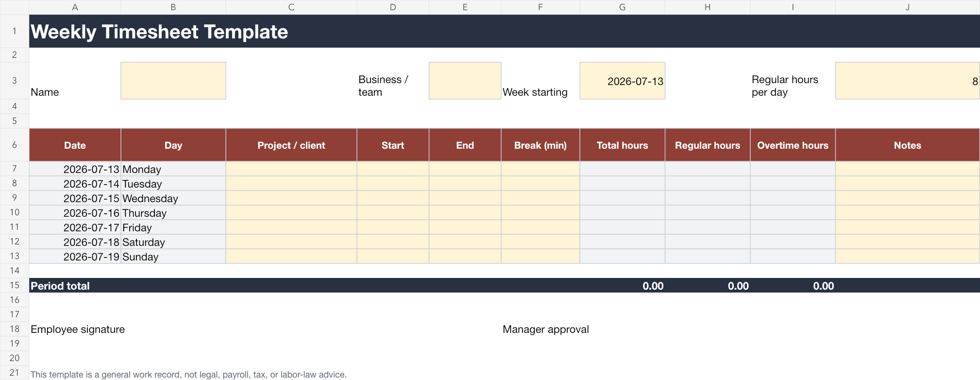Select the Wednesday cell
This screenshot has width=980, height=380.
point(173,198)
